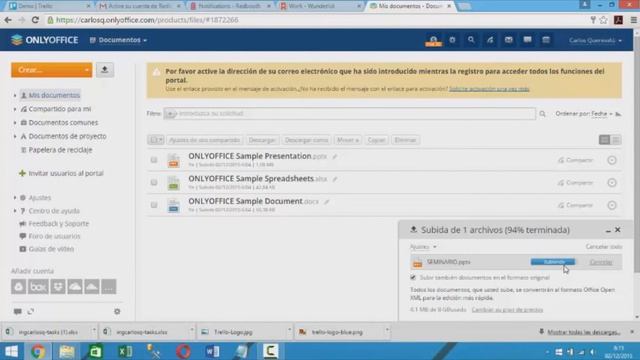Viewport: 640px width, 360px height.
Task: Expand the Documentos comunes tree arrow
Action: point(15,123)
